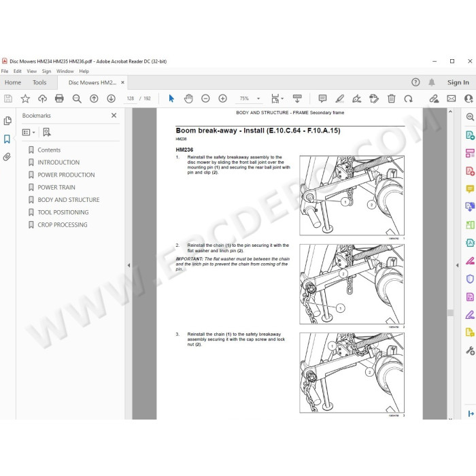Open the Window menu
476x476 pixels.
(65, 71)
